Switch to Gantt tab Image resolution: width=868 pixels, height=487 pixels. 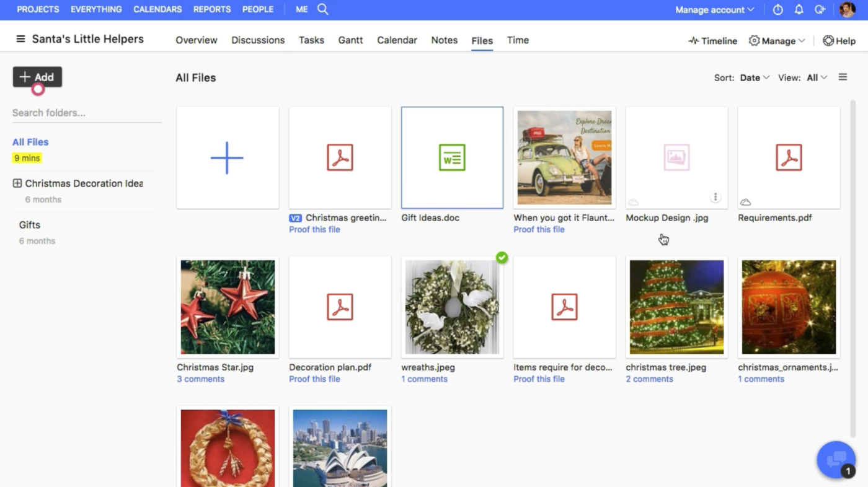pos(350,40)
